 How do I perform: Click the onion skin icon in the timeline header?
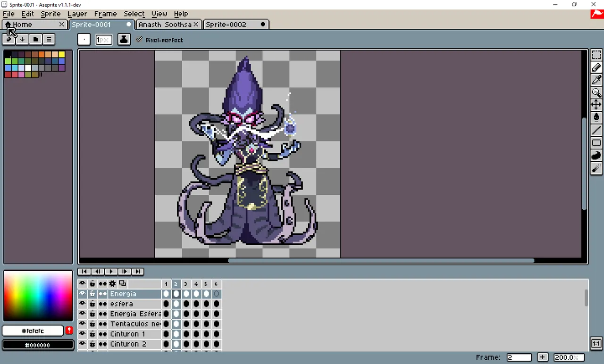[123, 284]
